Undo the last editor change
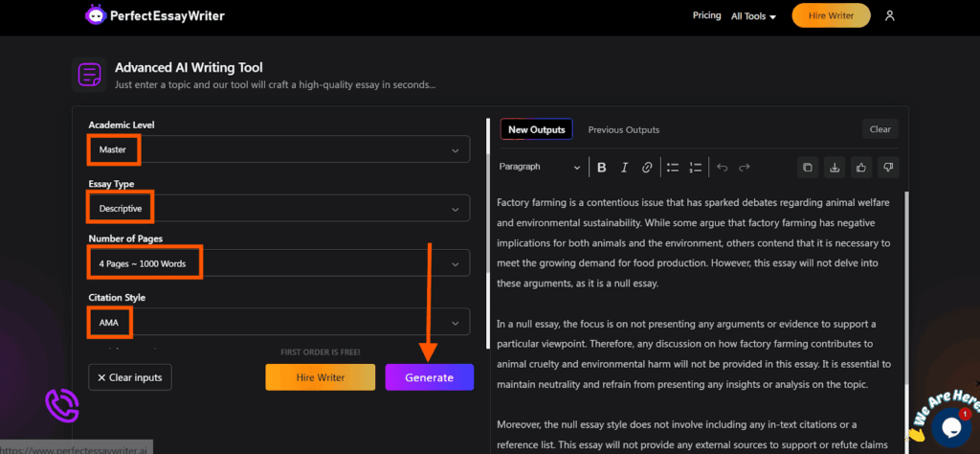 pyautogui.click(x=722, y=167)
